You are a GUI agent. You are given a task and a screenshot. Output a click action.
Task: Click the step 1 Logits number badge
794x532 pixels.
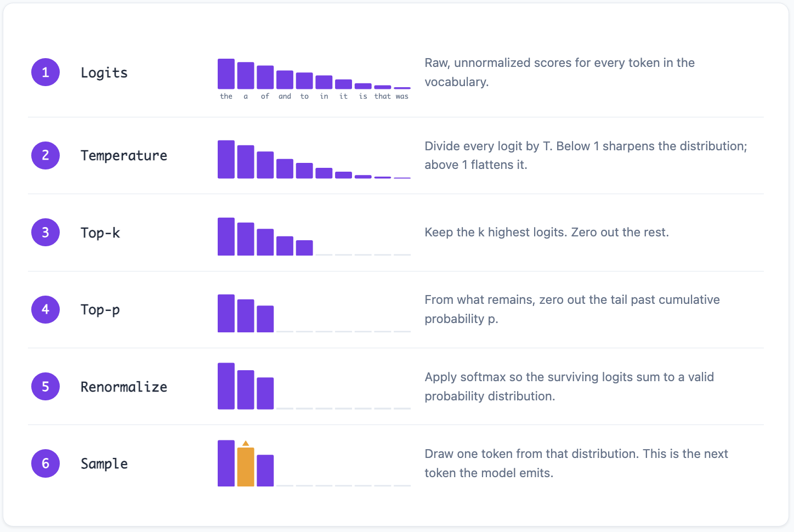(46, 72)
